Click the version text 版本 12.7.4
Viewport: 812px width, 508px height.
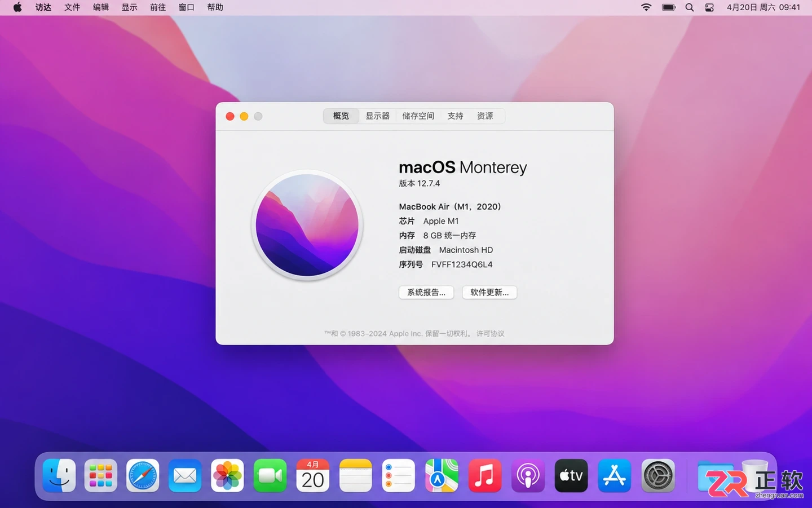(x=420, y=183)
